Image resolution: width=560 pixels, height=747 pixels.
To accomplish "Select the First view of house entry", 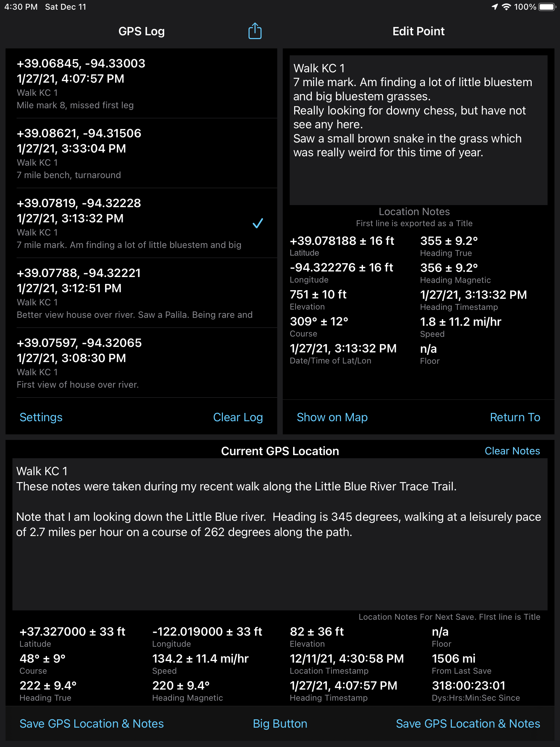I will (x=141, y=363).
